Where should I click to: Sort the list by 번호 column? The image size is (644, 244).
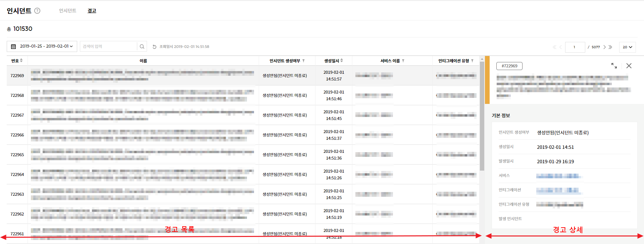coord(21,61)
